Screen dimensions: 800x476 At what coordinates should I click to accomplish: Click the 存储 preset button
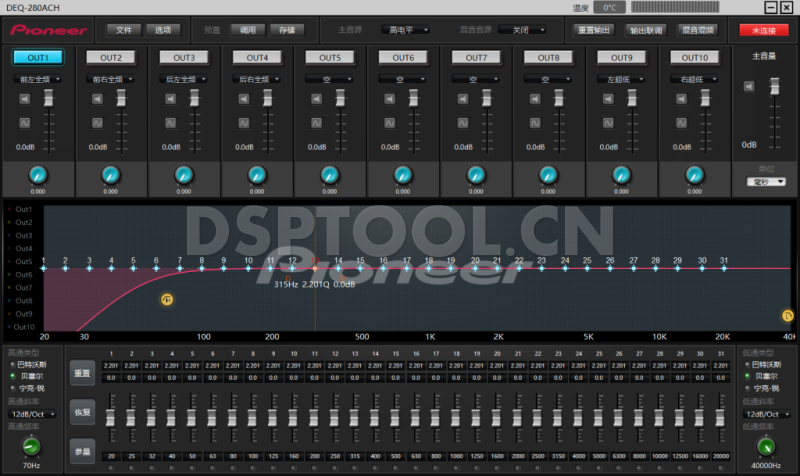(x=287, y=30)
